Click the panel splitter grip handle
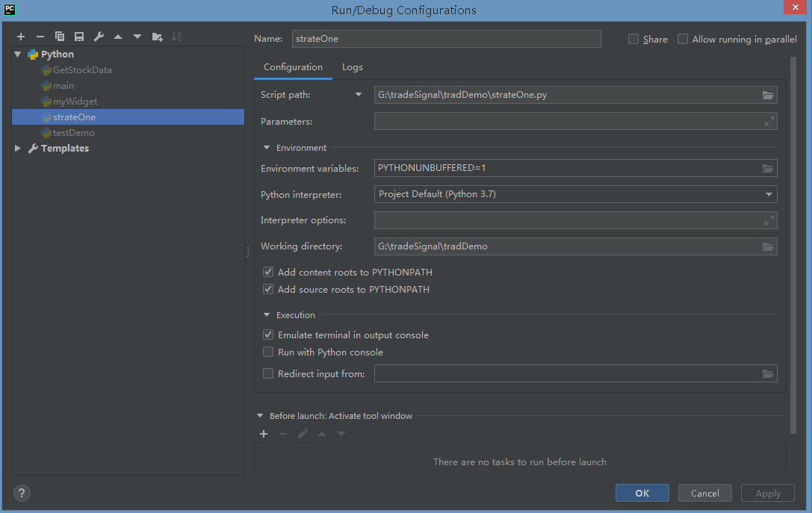This screenshot has height=513, width=812. pos(247,252)
